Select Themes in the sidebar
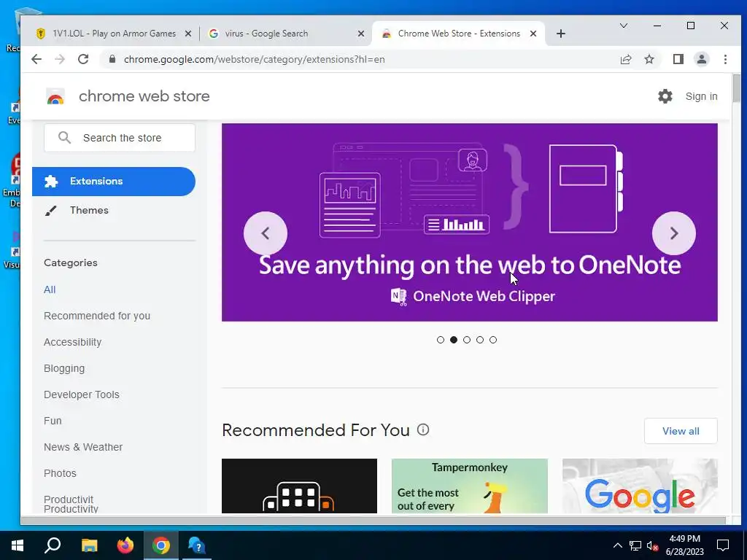The width and height of the screenshot is (747, 560). click(89, 210)
